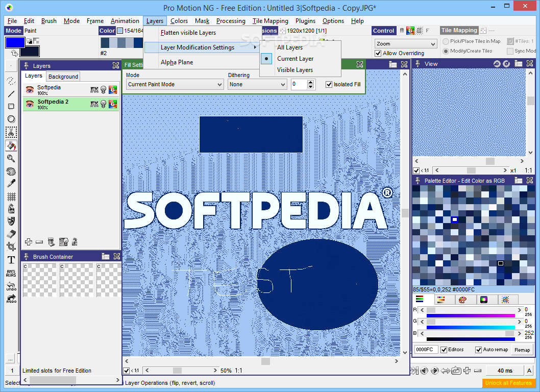Open Brush Container panel options menu icon
Screen dimensions: 540x392
[105, 256]
